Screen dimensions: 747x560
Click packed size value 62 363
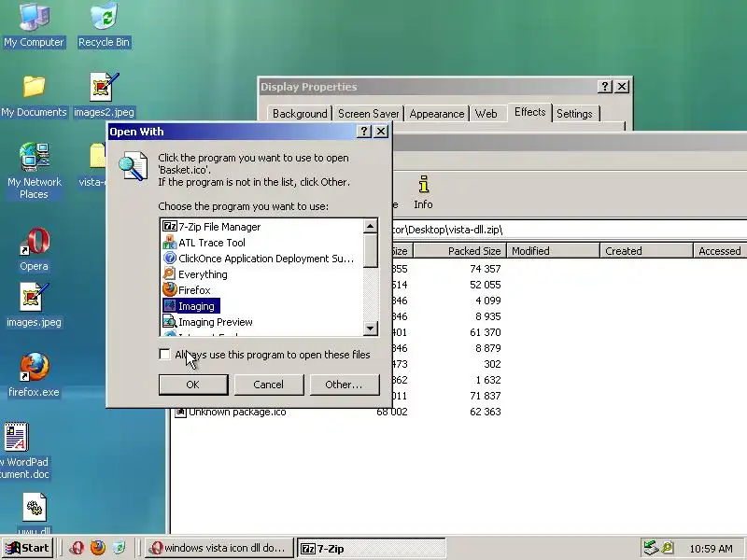click(x=485, y=412)
